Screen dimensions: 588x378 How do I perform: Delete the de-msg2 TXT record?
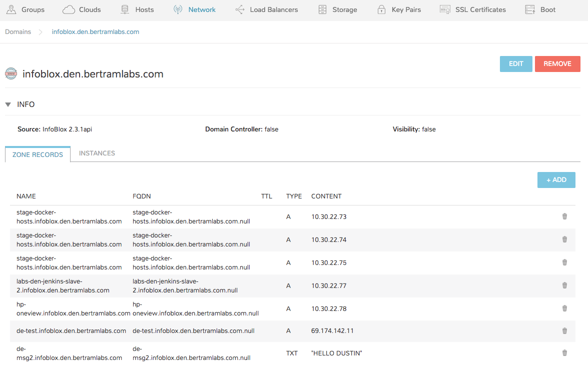pos(564,353)
